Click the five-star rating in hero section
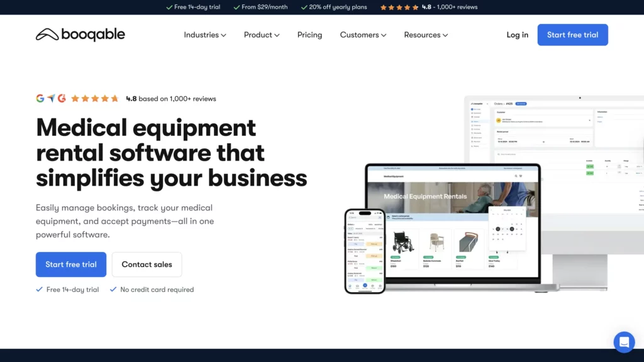 pyautogui.click(x=95, y=98)
